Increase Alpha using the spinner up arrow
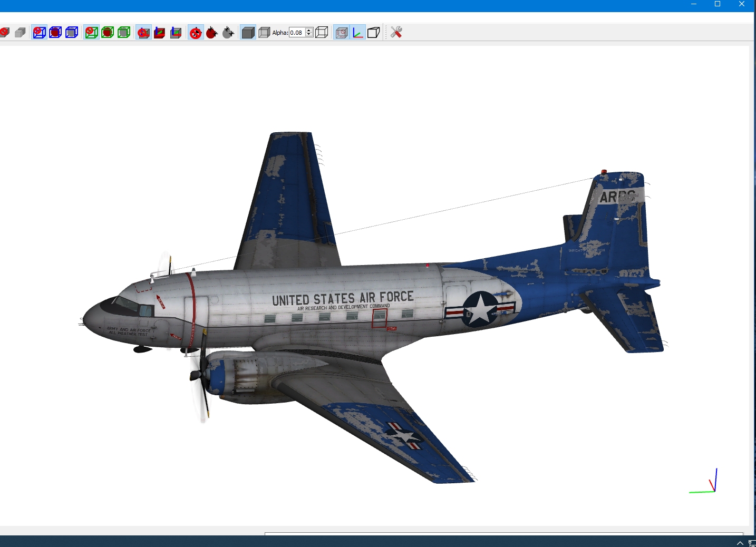 point(309,30)
